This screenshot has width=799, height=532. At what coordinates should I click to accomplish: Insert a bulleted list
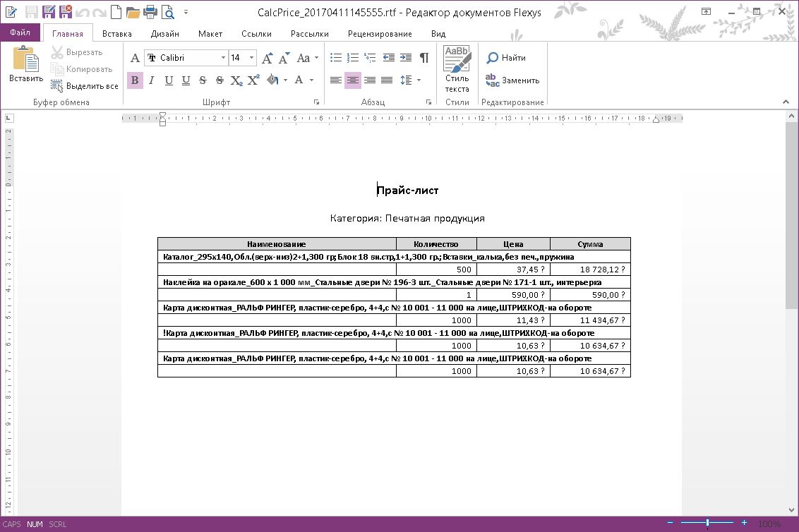tap(336, 58)
